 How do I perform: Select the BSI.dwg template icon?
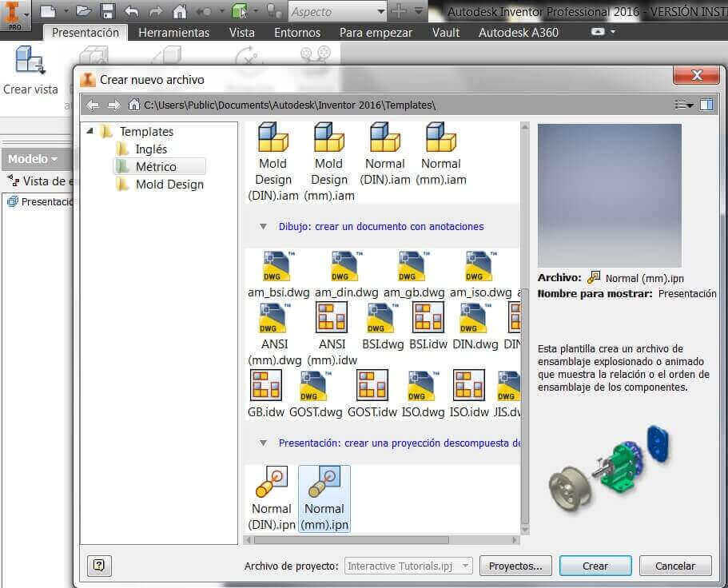click(383, 326)
